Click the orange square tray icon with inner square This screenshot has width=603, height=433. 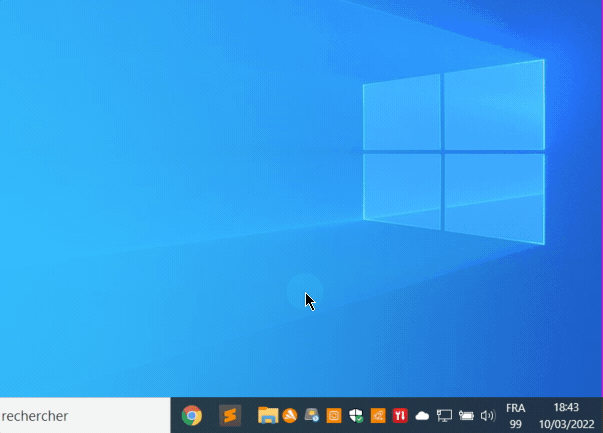[x=334, y=415]
